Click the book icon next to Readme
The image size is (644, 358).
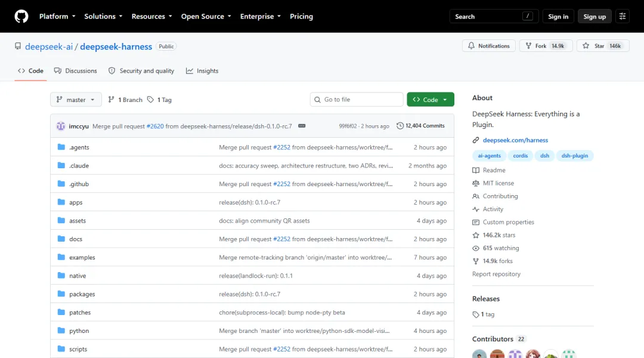tap(476, 170)
